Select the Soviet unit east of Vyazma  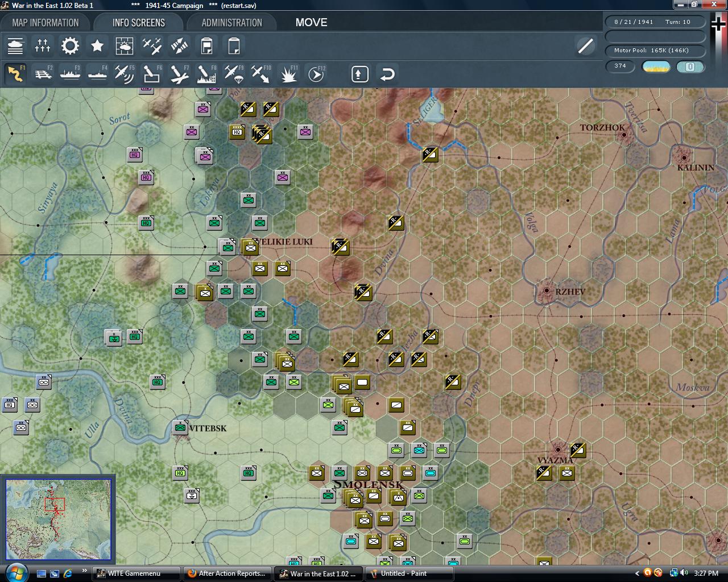point(578,450)
